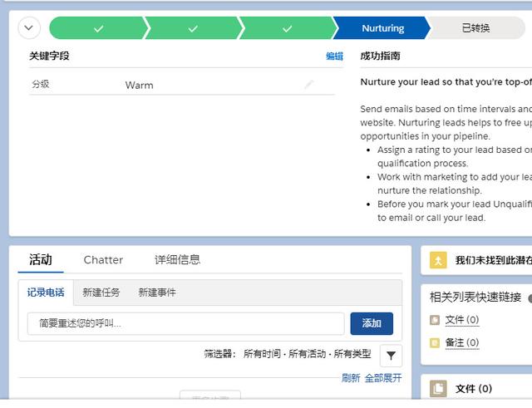This screenshot has width=532, height=408.
Task: Open the 备注 (0) quick link
Action: pyautogui.click(x=461, y=342)
